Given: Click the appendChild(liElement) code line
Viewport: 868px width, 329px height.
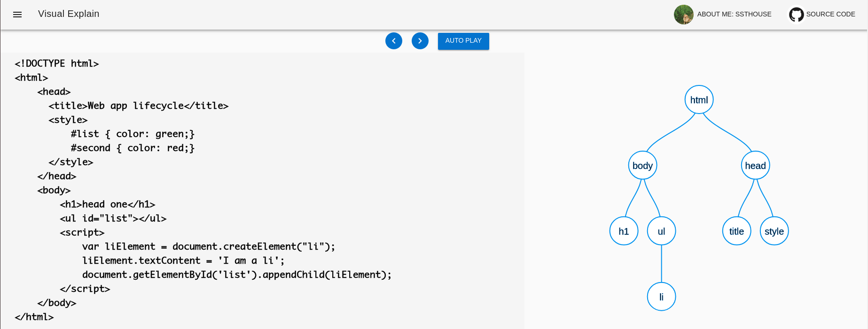Looking at the screenshot, I should 237,275.
